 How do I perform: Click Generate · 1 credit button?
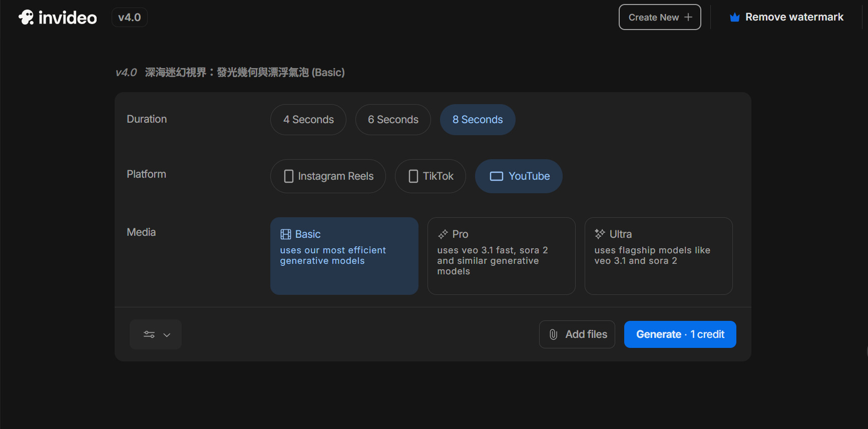click(680, 334)
